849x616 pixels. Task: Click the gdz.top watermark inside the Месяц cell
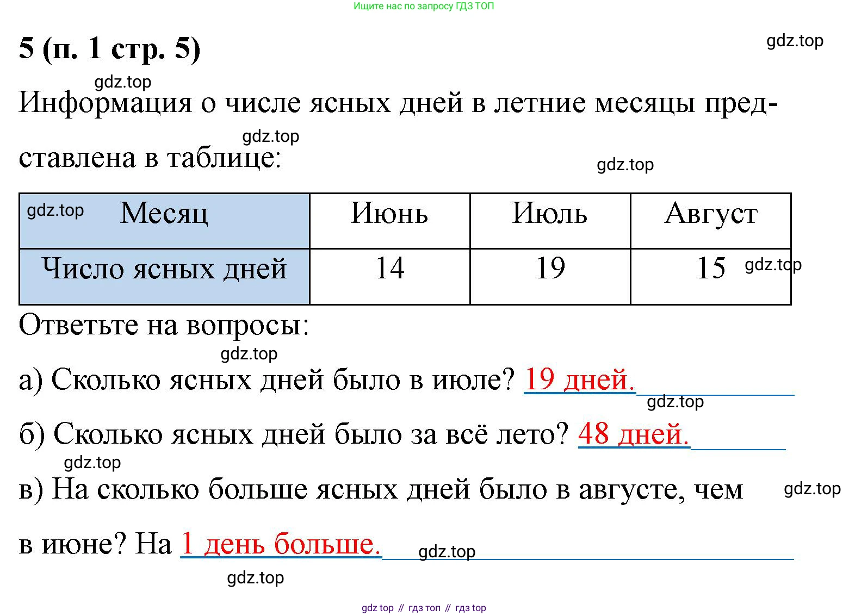(55, 210)
